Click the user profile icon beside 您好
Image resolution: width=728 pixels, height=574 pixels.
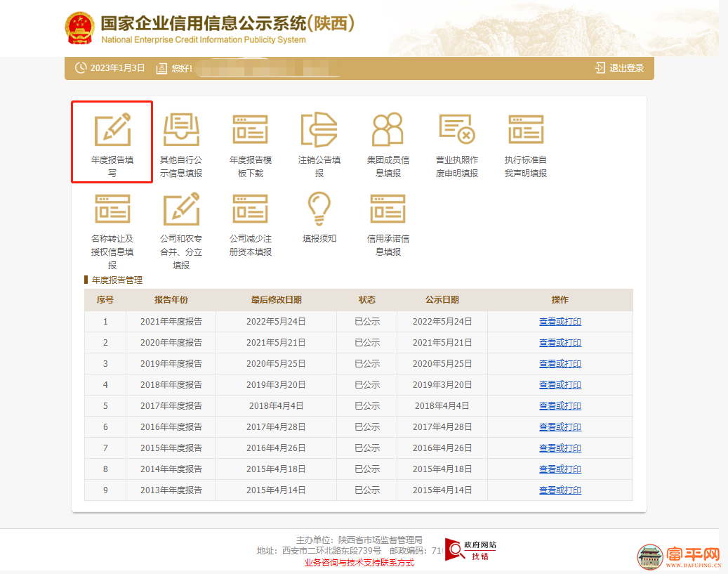pos(161,68)
